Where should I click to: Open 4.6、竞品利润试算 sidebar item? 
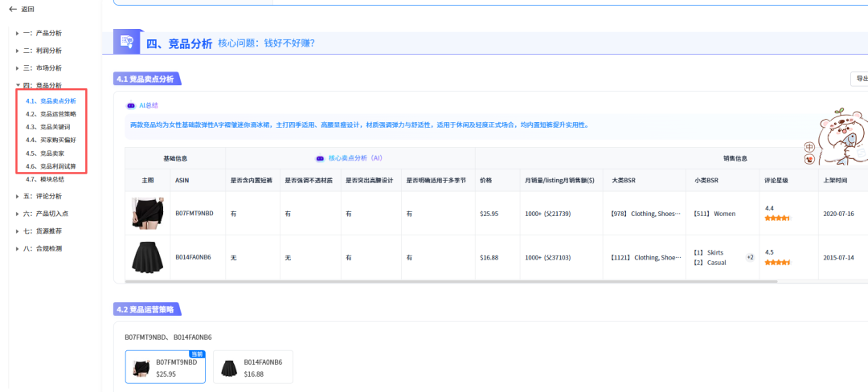point(51,166)
